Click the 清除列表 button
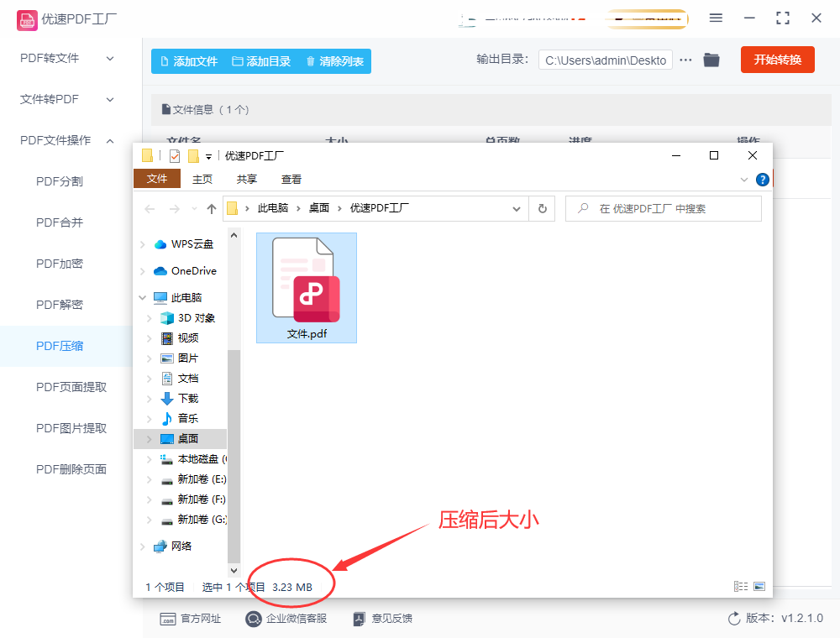840x638 pixels. pyautogui.click(x=335, y=61)
